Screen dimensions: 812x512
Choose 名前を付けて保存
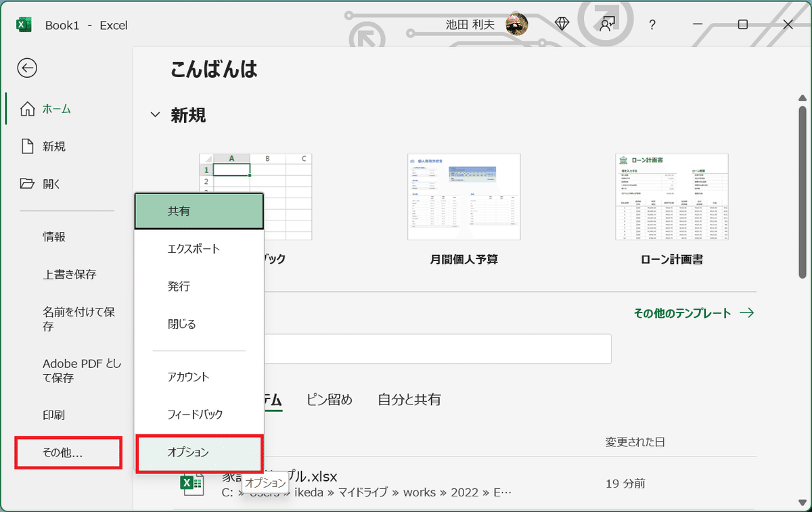(x=78, y=319)
